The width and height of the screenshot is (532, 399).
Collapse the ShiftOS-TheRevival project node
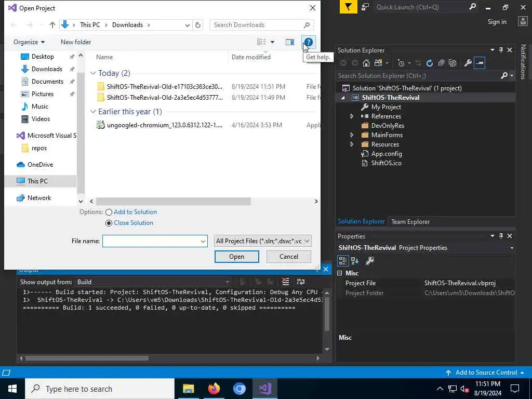[x=343, y=98]
